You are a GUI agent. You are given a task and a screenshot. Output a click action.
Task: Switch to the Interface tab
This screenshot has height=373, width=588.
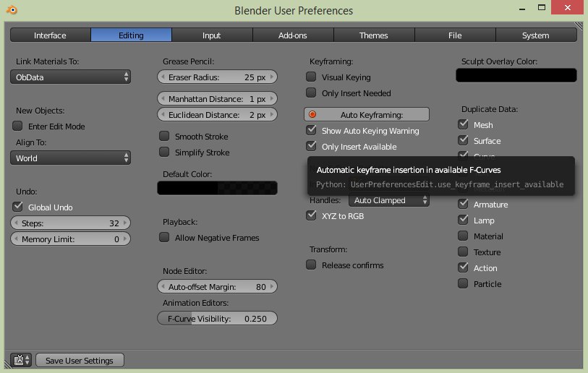pyautogui.click(x=50, y=35)
